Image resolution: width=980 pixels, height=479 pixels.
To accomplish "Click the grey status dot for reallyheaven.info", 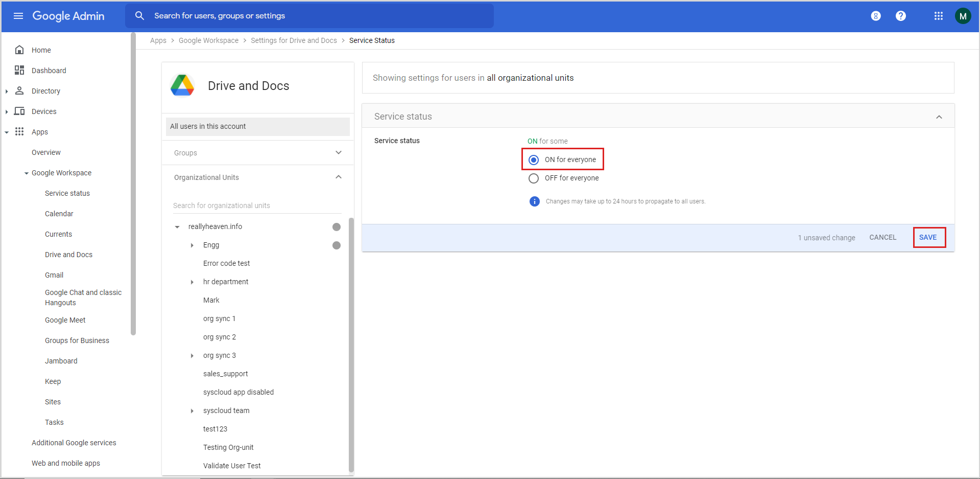I will (x=337, y=227).
